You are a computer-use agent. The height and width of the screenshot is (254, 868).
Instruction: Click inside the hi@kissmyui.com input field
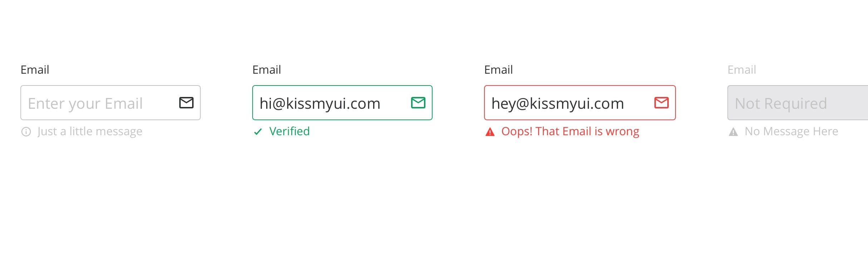coord(342,103)
